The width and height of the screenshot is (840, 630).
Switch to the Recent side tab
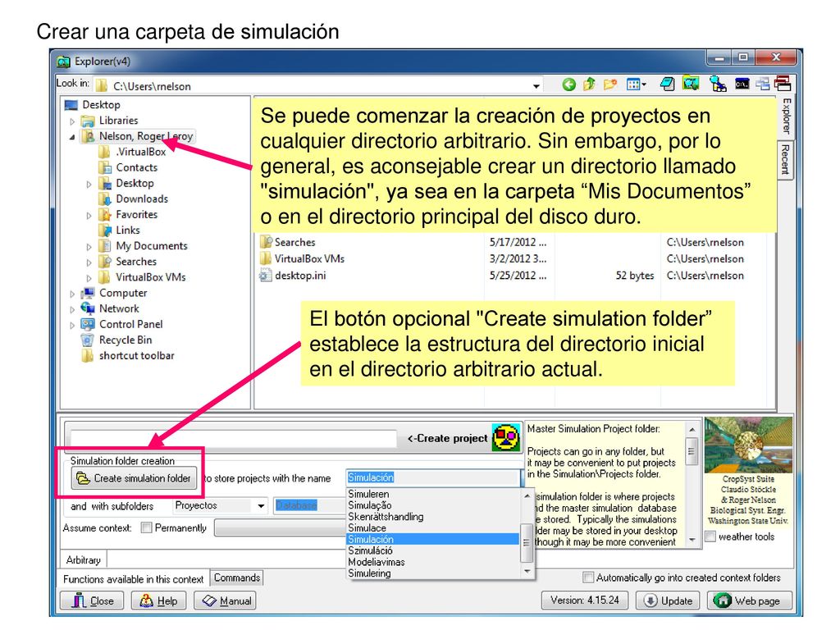(785, 159)
